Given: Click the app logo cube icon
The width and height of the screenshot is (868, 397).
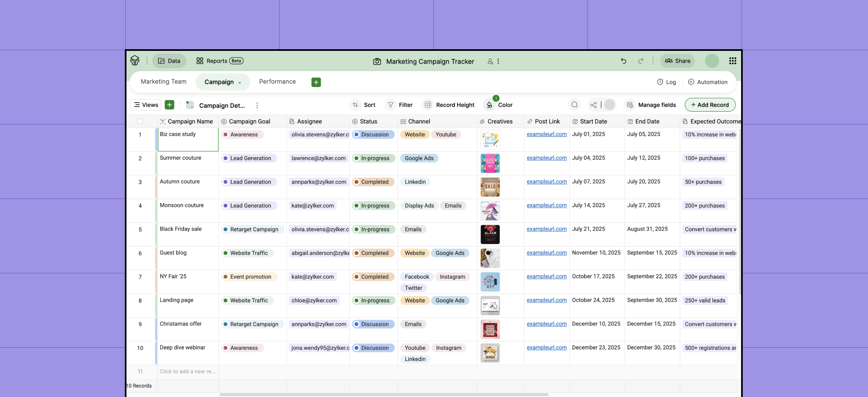Looking at the screenshot, I should (135, 61).
